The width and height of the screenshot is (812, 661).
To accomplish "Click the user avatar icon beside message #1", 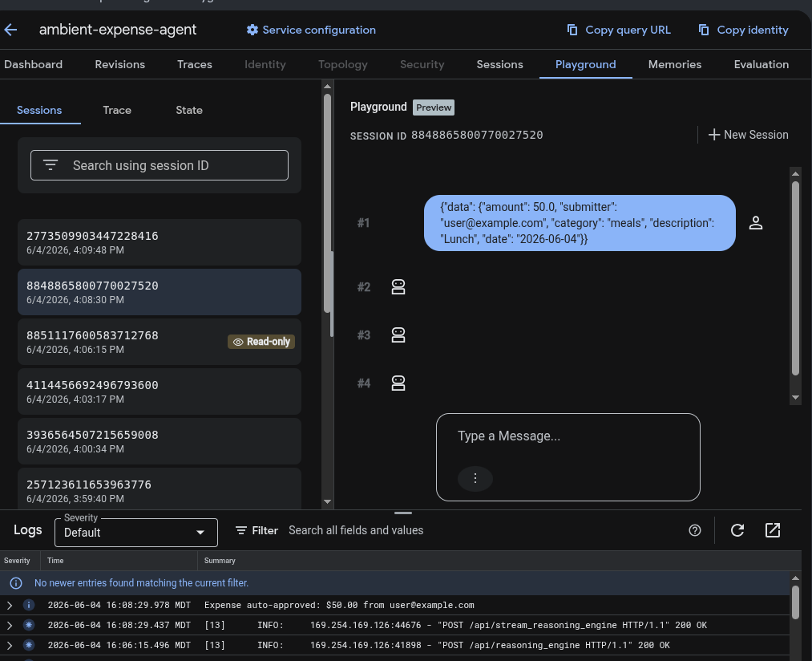I will [756, 223].
